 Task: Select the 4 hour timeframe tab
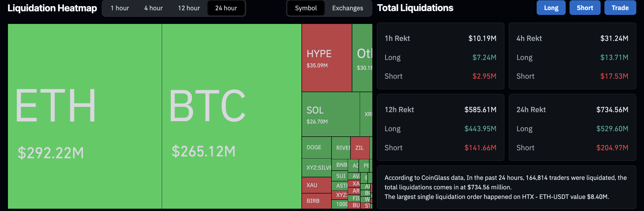(x=153, y=8)
